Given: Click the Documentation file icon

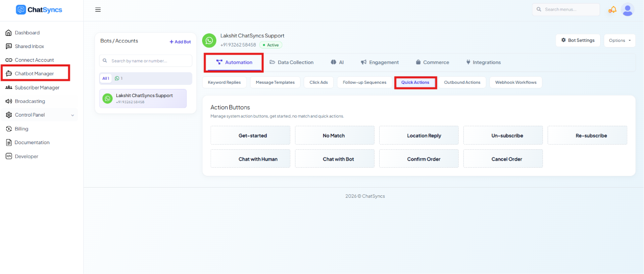Looking at the screenshot, I should tap(9, 143).
